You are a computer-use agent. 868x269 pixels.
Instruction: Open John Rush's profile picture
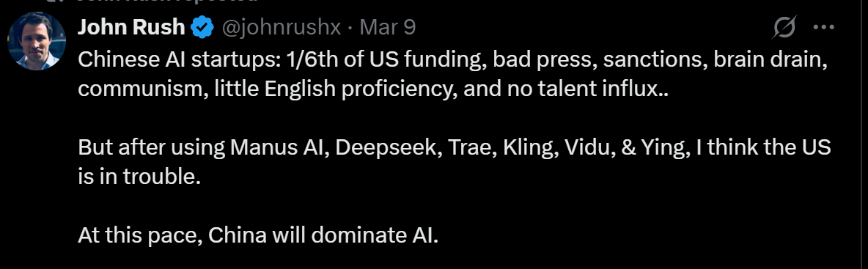37,42
